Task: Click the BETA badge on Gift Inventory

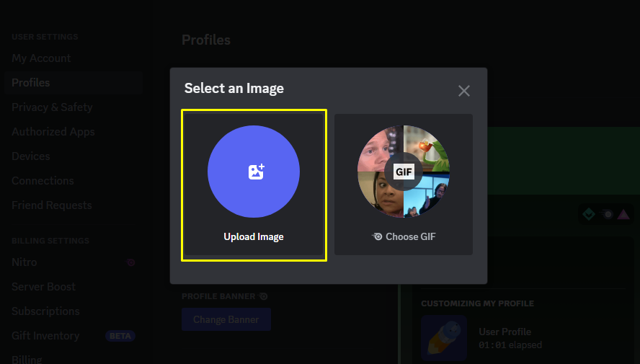Action: point(120,336)
